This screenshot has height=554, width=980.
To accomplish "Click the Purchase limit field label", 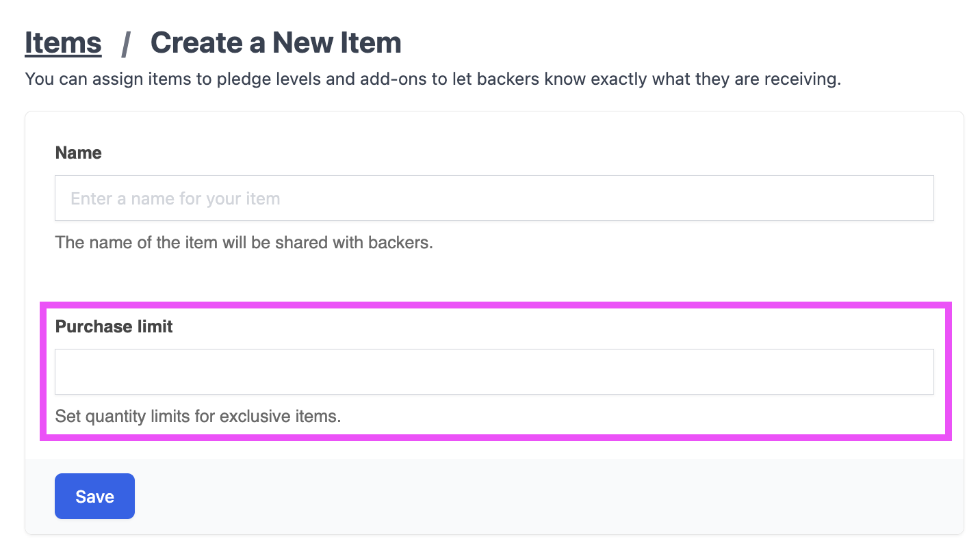I will (x=114, y=327).
